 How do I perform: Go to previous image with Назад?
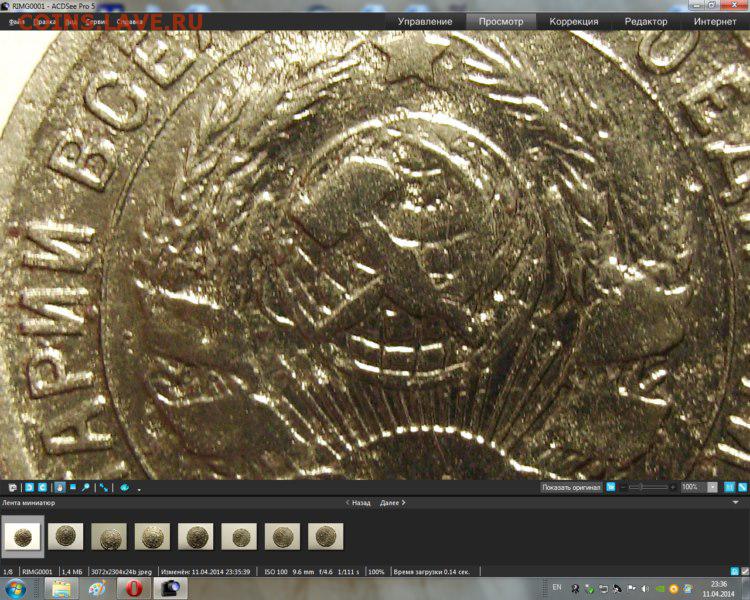(x=358, y=503)
